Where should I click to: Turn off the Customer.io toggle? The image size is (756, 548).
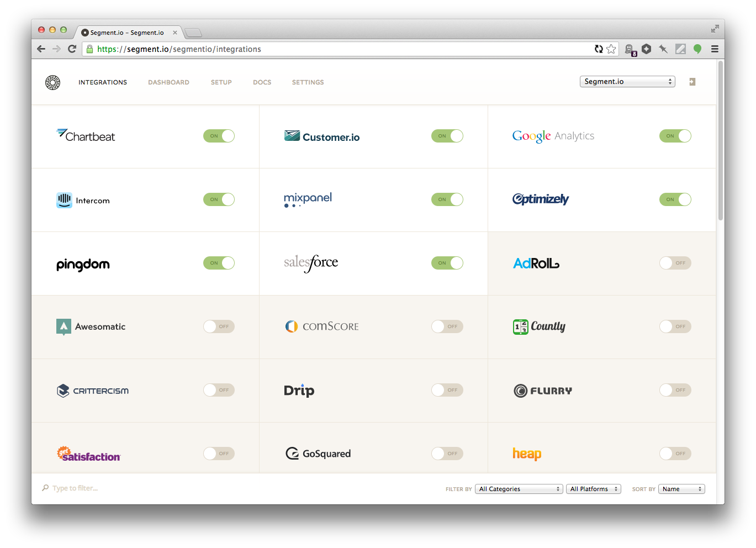(447, 136)
